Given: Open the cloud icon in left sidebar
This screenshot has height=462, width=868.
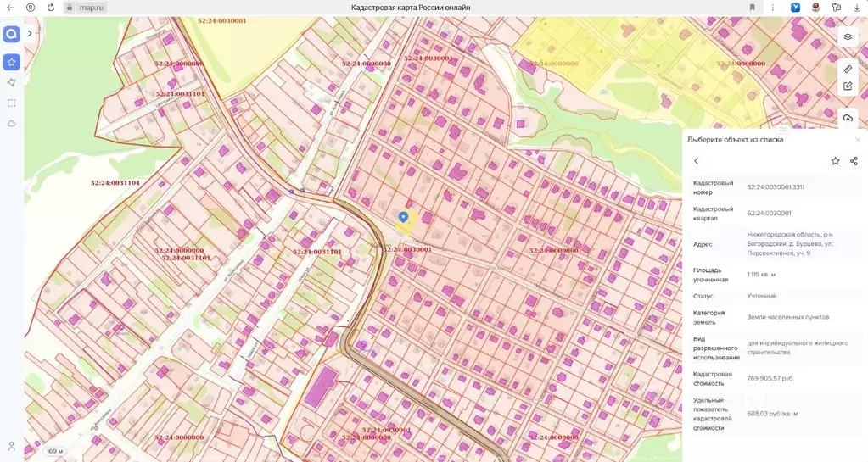Looking at the screenshot, I should tap(12, 124).
